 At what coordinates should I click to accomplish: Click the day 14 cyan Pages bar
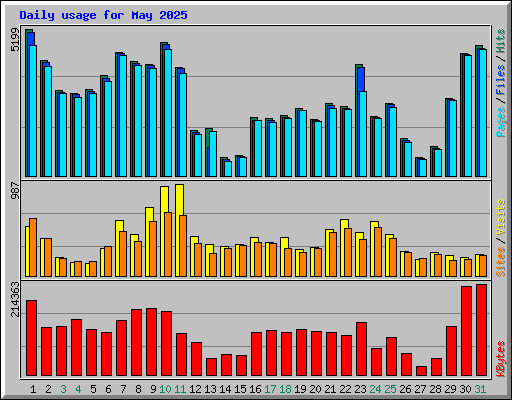click(x=228, y=169)
